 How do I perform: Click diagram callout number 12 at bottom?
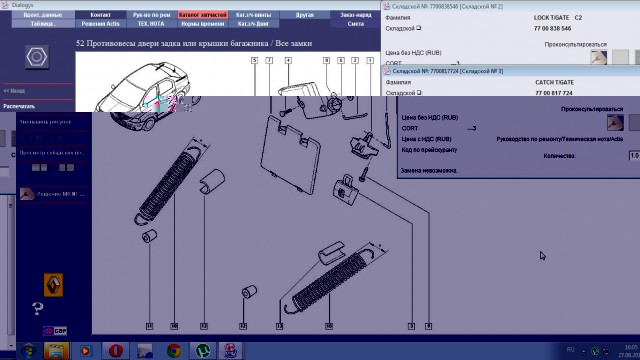243,326
